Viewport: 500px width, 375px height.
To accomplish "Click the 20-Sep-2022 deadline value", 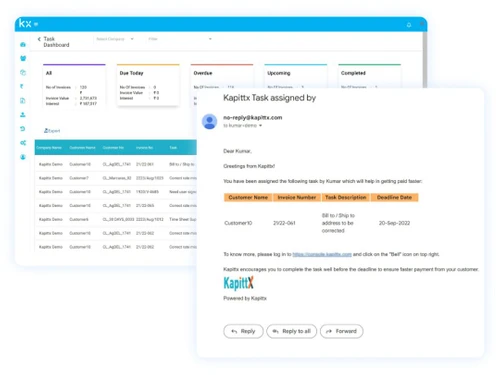I will (394, 223).
